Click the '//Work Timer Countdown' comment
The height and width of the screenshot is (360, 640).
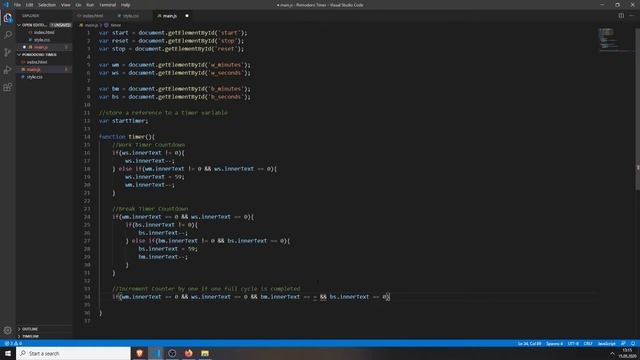(149, 145)
